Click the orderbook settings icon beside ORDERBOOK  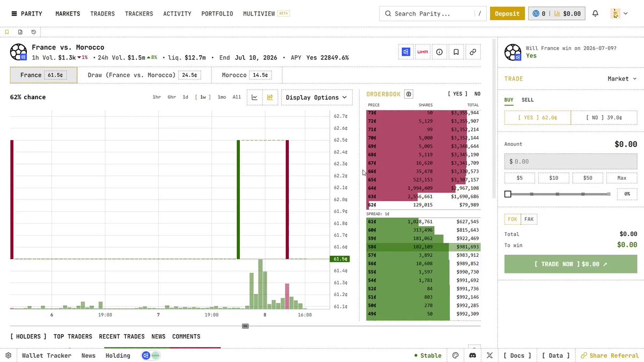408,94
